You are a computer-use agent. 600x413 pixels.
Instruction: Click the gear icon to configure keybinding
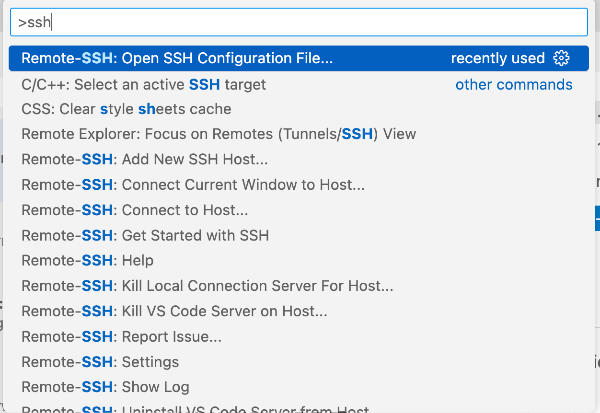click(x=561, y=58)
